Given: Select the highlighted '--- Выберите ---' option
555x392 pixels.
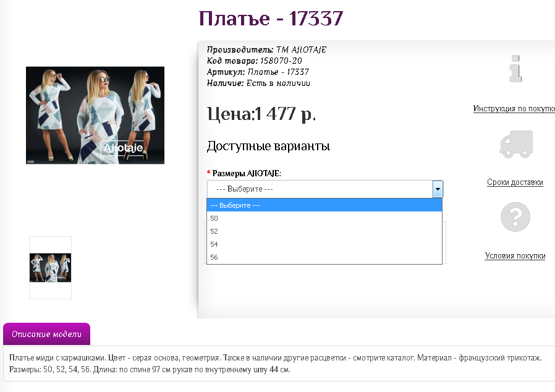Looking at the screenshot, I should click(x=324, y=205).
